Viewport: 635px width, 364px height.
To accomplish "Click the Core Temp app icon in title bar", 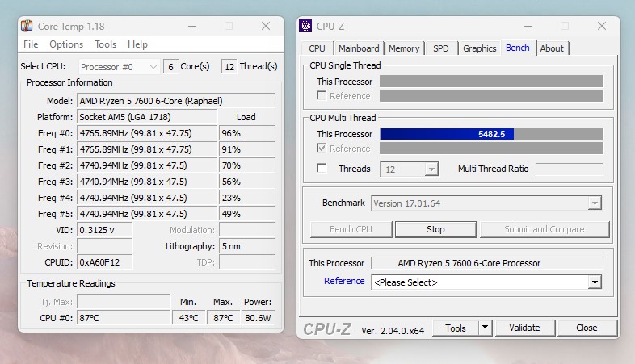I will [27, 26].
